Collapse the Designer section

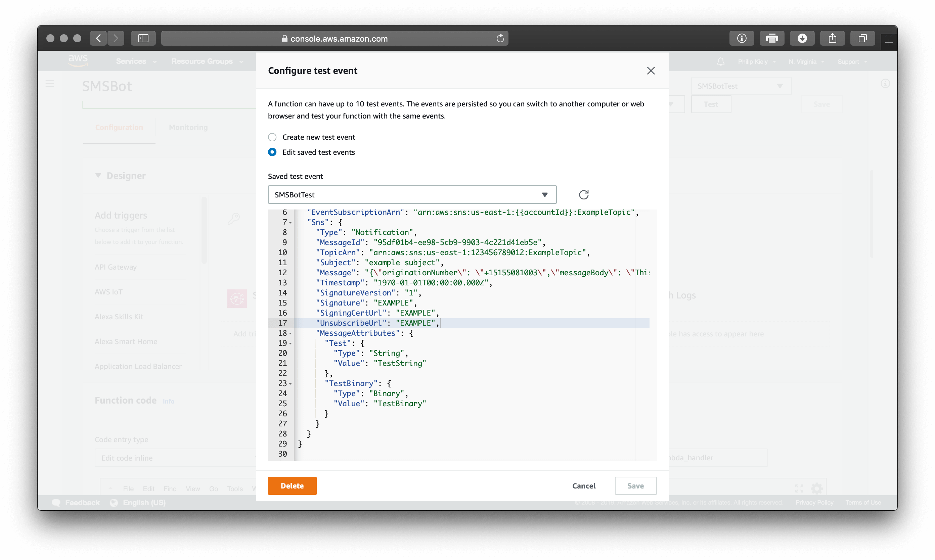[98, 176]
